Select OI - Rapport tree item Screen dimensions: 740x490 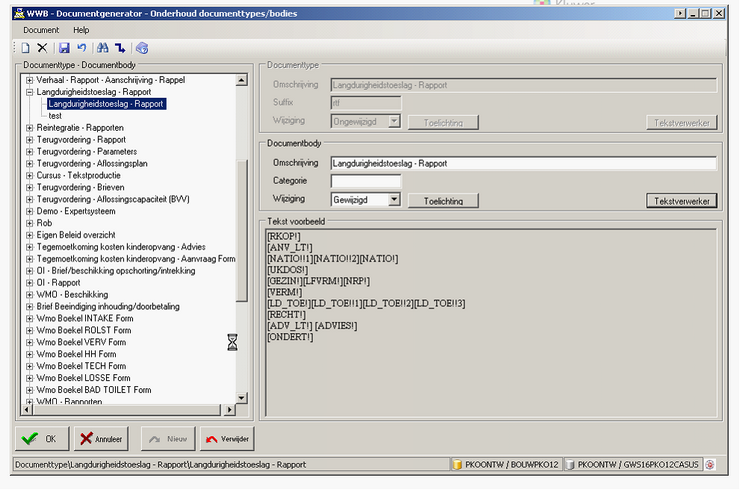[58, 283]
